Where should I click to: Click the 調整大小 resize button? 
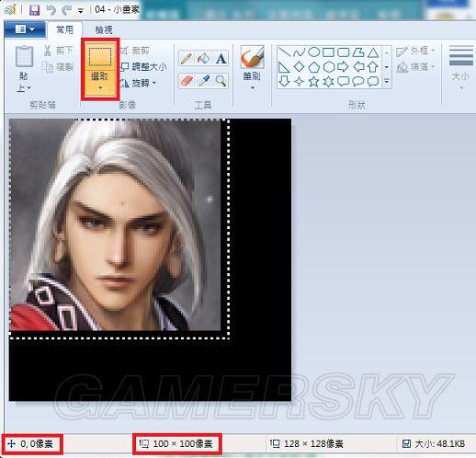click(x=143, y=66)
